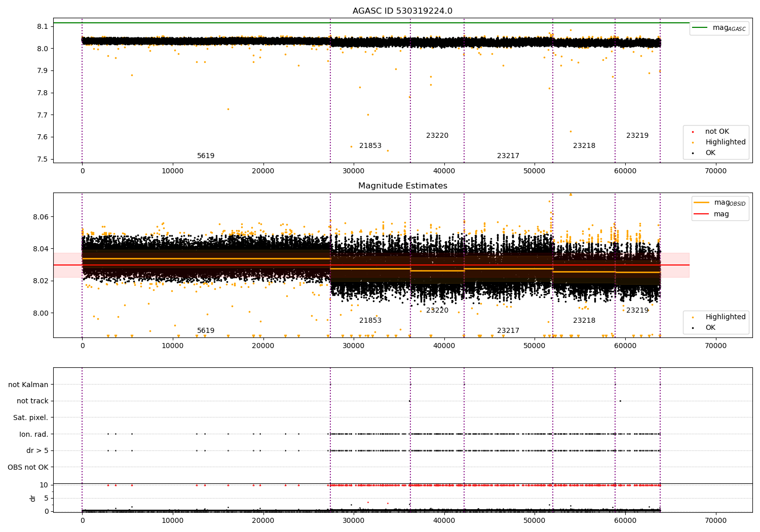Select the green mag AGASC legend entry
Viewport: 760px width, 532px height.
[719, 28]
